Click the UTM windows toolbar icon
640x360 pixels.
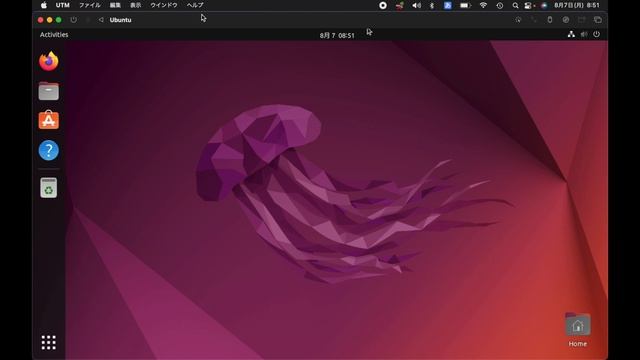click(x=598, y=20)
